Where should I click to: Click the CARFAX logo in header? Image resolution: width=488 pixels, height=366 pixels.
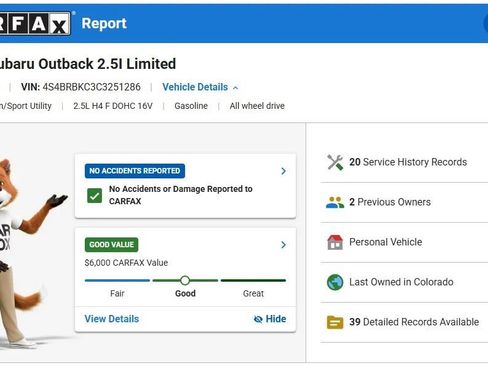(35, 23)
